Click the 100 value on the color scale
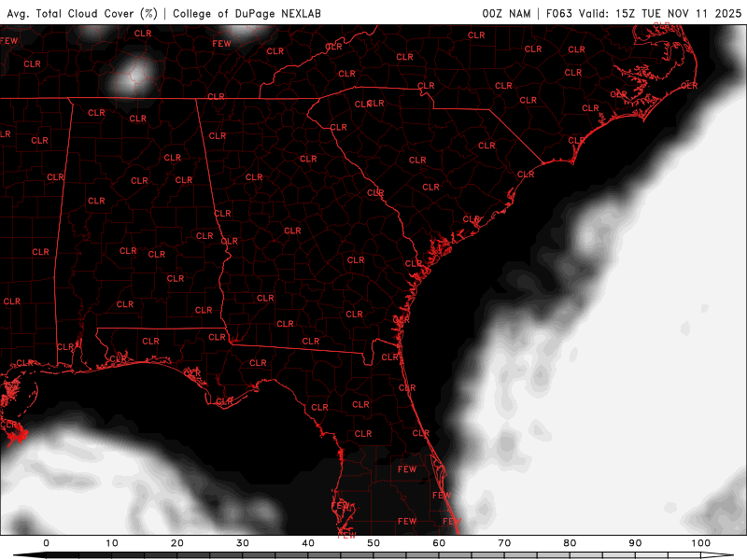Screen dimensions: 747x560 point(701,543)
